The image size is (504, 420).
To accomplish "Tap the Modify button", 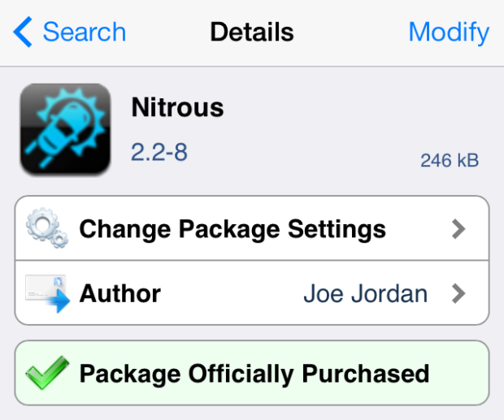I will [x=449, y=33].
